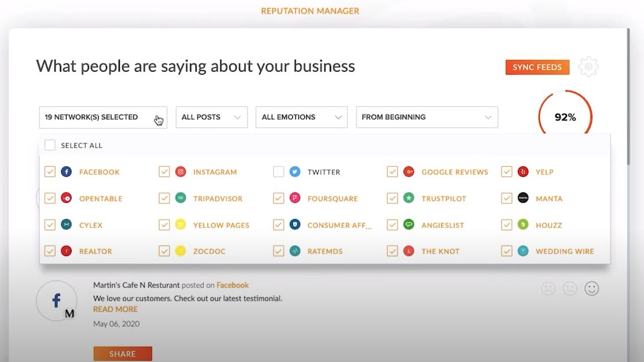
Task: Click the Houzz network label
Action: (x=549, y=225)
